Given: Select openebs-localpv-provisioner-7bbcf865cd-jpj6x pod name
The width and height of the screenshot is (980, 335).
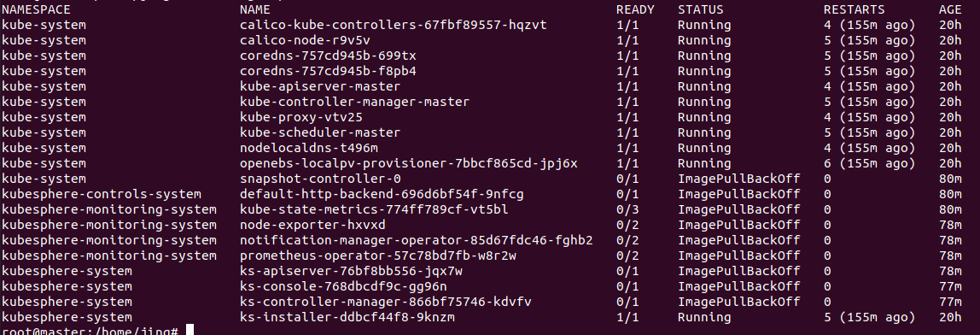Looking at the screenshot, I should click(x=408, y=163).
